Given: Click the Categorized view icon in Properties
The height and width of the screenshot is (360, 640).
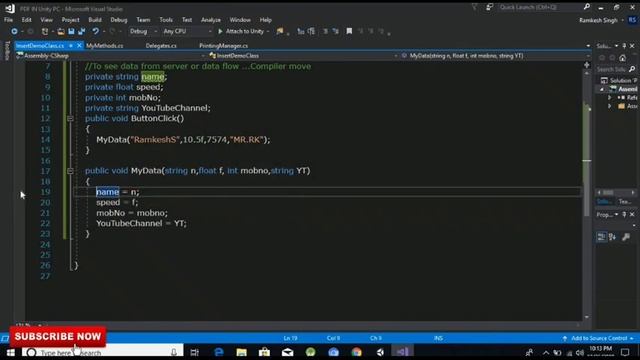Looking at the screenshot, I should [601, 237].
